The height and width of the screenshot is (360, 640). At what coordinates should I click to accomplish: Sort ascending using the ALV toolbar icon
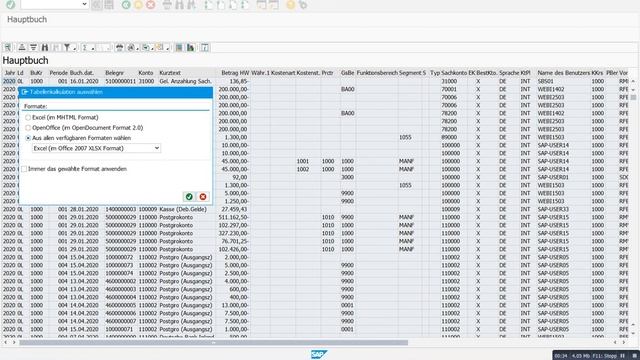[x=22, y=48]
